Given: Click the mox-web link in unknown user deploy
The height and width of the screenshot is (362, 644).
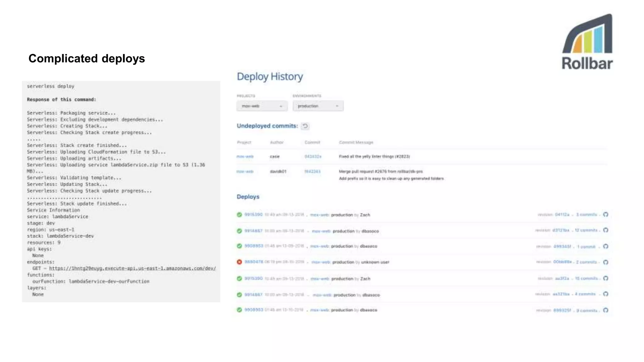Looking at the screenshot, I should (x=321, y=262).
